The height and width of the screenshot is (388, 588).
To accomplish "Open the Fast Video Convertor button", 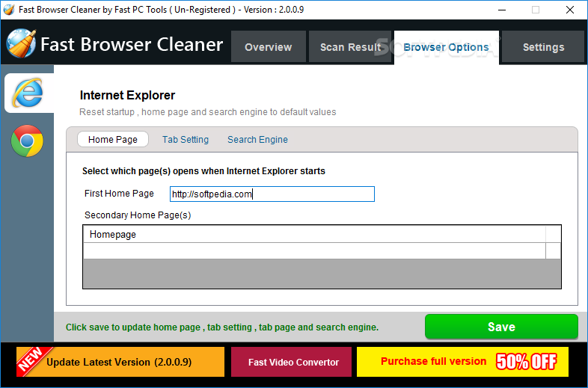I will click(x=291, y=362).
